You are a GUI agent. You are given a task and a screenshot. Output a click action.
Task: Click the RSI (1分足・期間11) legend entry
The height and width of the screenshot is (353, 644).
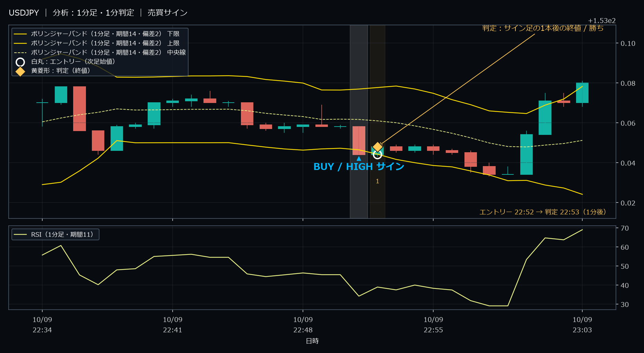55,234
